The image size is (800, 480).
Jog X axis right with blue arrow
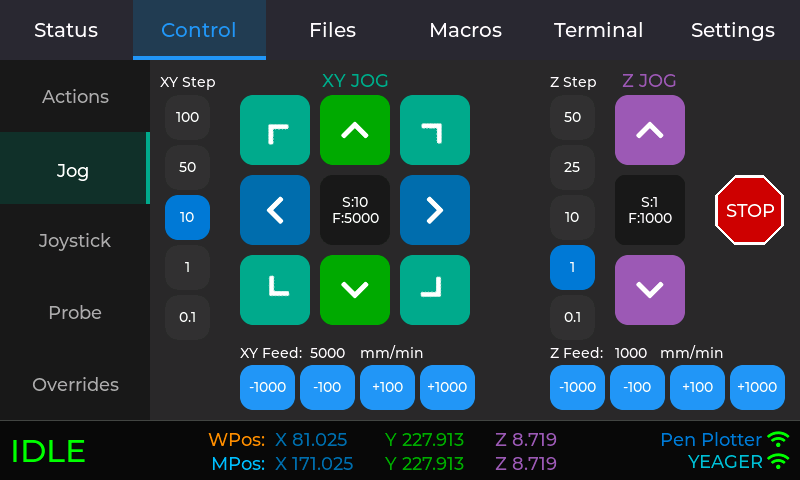(x=435, y=210)
